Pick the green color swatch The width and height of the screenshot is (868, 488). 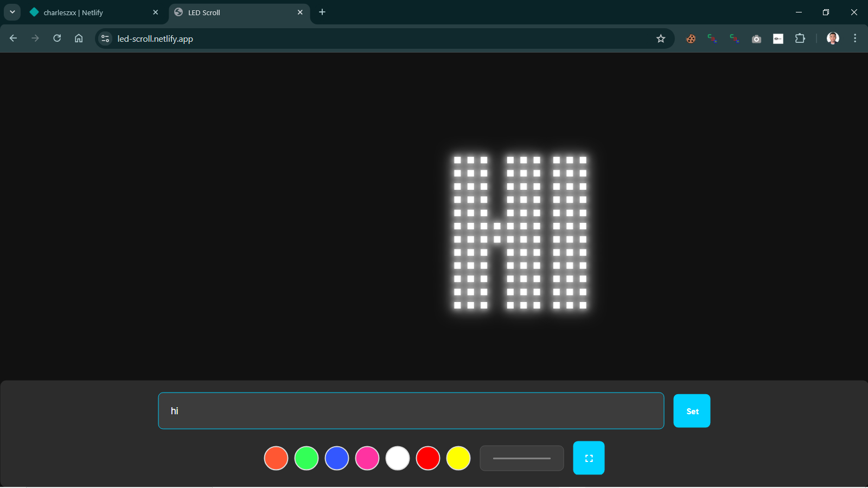click(307, 458)
